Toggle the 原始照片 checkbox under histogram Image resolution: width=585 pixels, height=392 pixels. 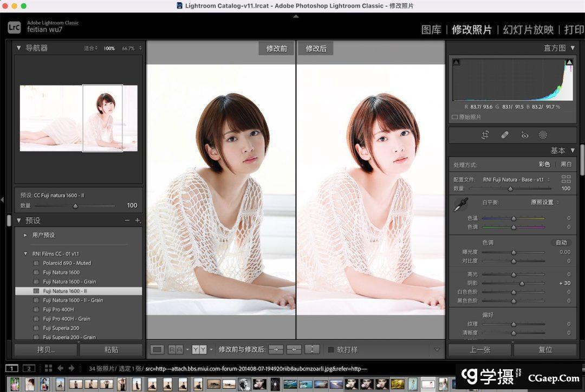pyautogui.click(x=454, y=117)
